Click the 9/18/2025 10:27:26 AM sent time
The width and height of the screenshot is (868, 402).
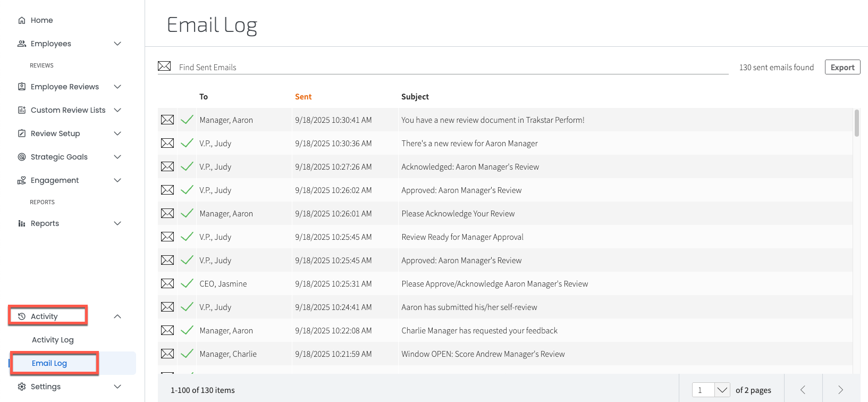(333, 167)
